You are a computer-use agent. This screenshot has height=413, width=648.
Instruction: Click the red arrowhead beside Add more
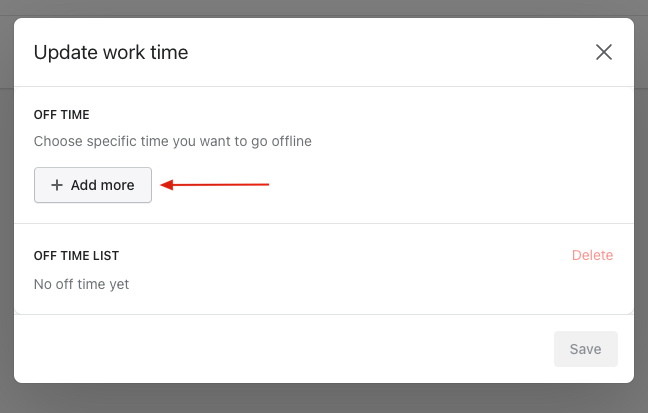[x=167, y=184]
